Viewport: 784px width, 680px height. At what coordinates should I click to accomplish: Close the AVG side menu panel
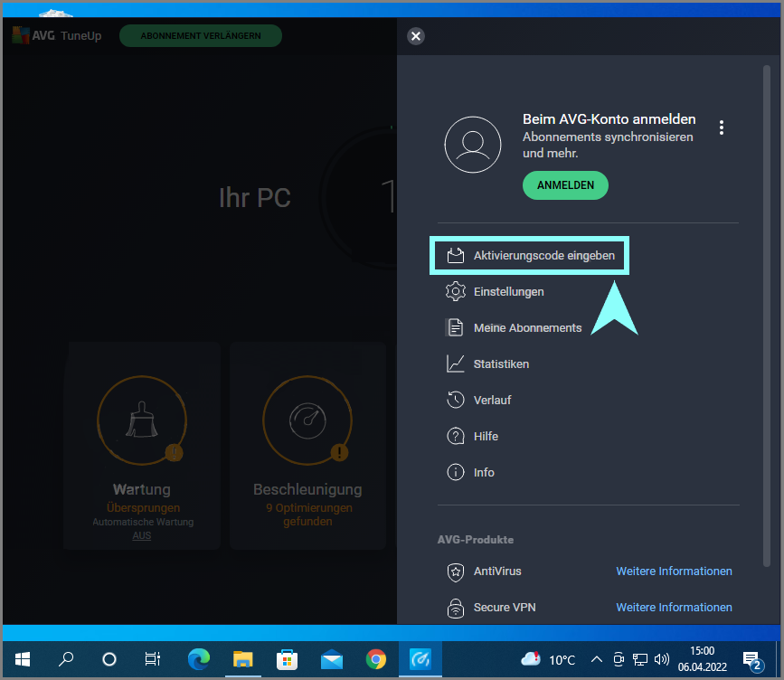[415, 36]
